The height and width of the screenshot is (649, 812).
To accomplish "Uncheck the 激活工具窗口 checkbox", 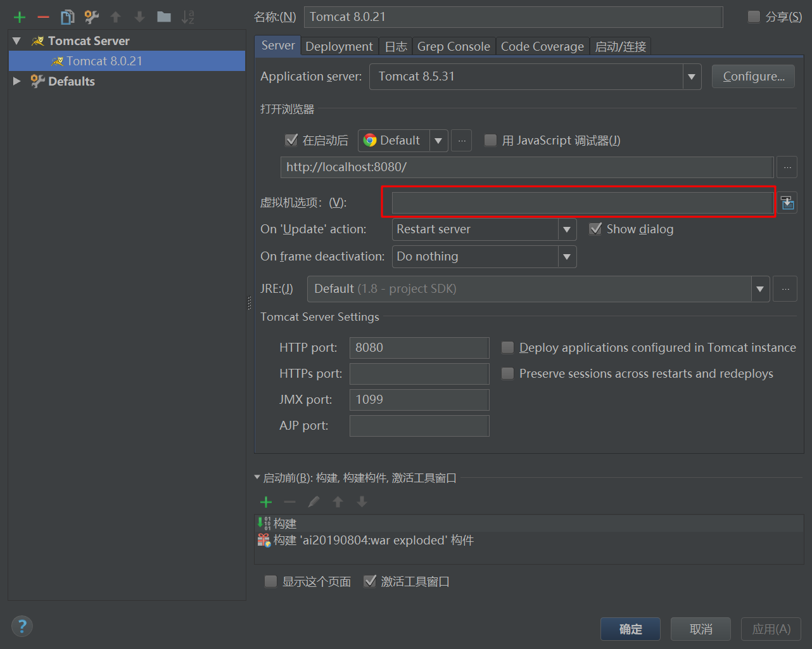I will [370, 581].
